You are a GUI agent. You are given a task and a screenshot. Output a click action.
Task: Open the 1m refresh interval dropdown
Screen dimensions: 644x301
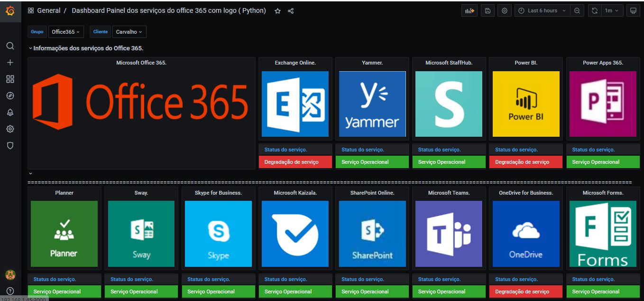[x=612, y=10]
